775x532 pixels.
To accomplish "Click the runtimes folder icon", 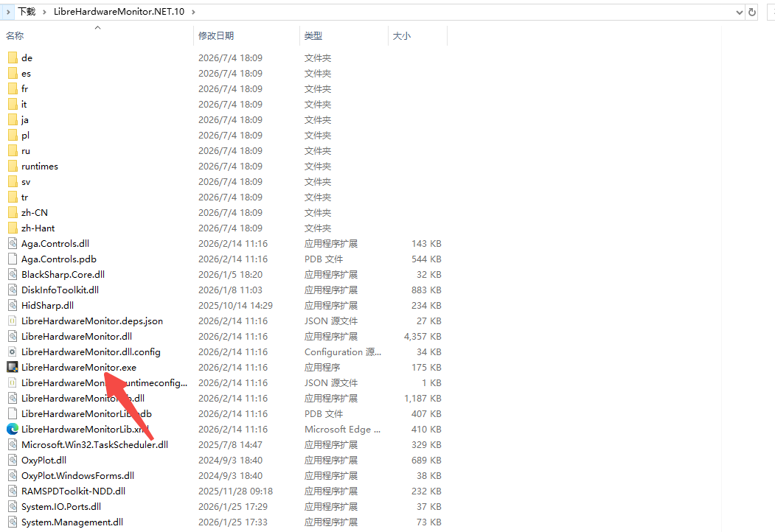I will pyautogui.click(x=13, y=167).
